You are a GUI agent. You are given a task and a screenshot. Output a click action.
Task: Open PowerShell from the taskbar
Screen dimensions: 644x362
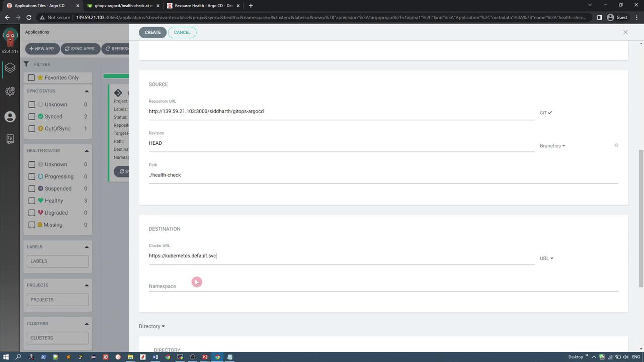(x=43, y=357)
